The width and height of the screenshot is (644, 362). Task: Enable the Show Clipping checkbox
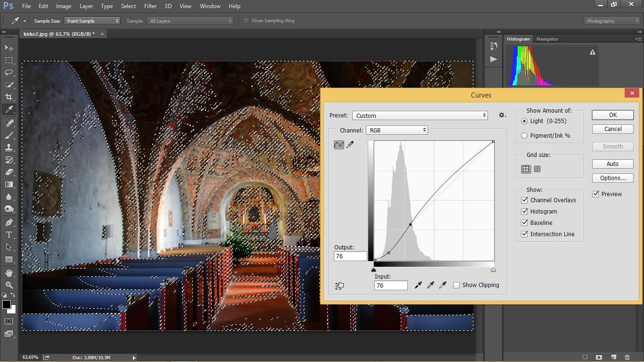point(456,285)
